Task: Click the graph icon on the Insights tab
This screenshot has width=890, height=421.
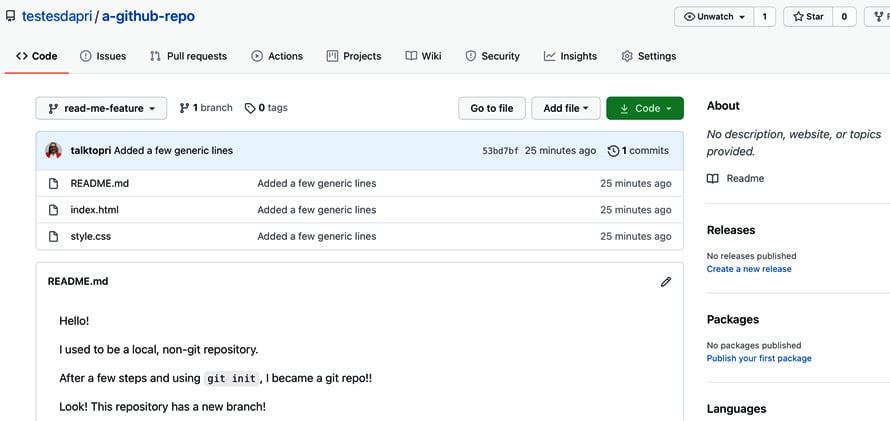Action: (549, 56)
